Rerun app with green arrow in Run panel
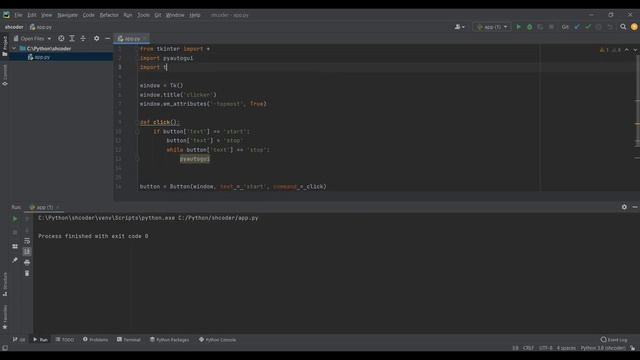Screen dimensions: 640x360 point(15,219)
